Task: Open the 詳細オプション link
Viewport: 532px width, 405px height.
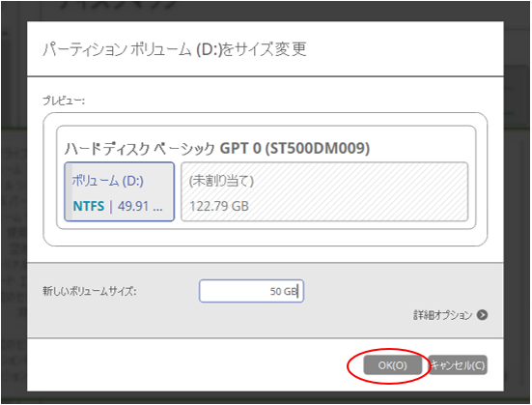Action: 442,315
